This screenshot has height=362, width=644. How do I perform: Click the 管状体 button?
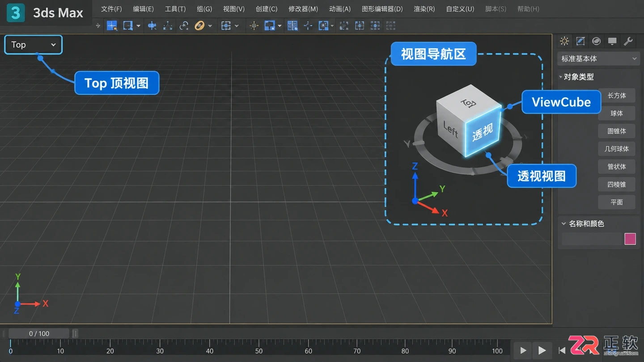pos(617,167)
